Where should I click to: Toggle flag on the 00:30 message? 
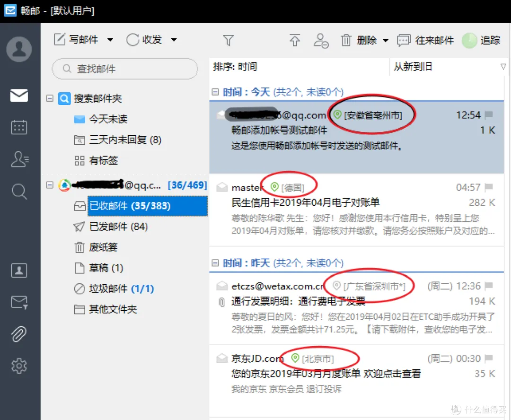(x=488, y=358)
